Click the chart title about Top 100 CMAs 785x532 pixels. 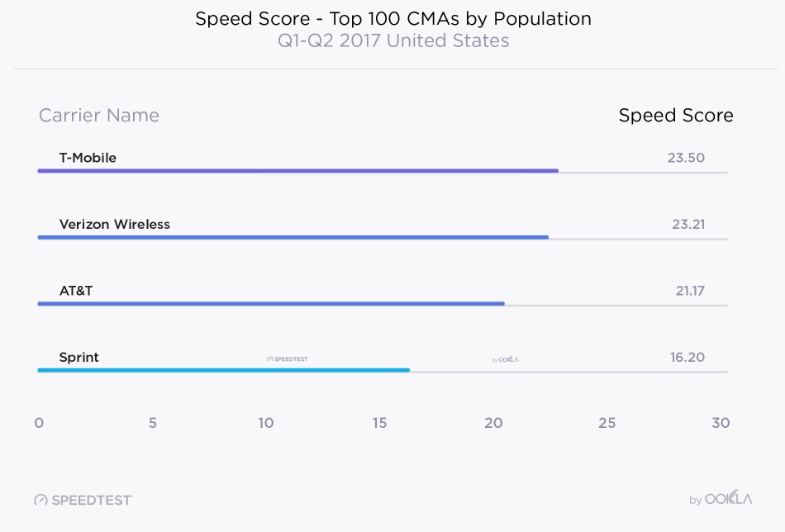point(393,18)
